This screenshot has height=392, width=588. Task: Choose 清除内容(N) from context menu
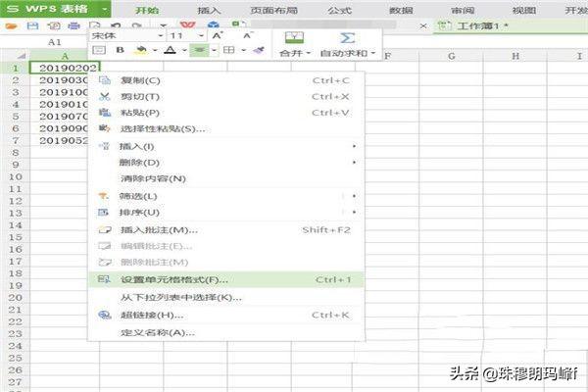click(x=226, y=178)
